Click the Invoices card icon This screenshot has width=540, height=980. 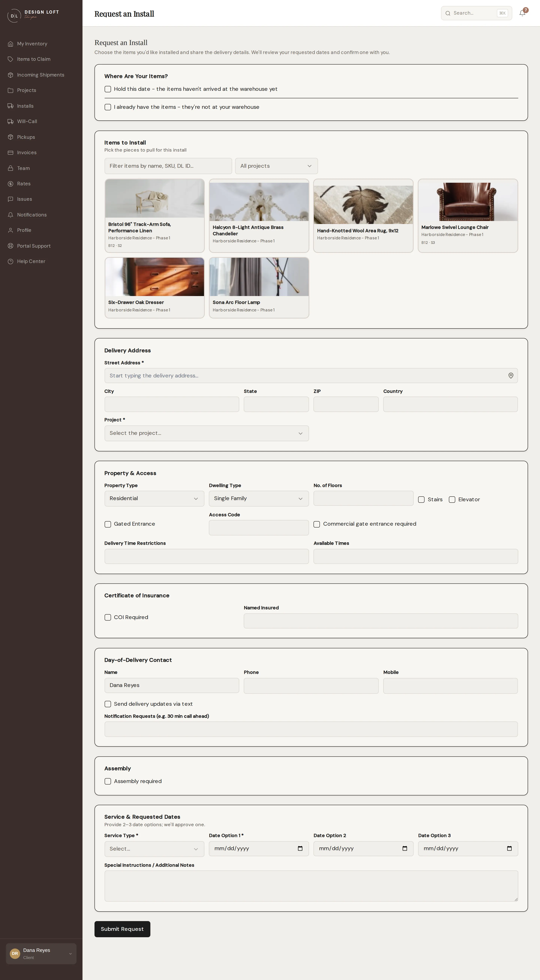point(11,153)
